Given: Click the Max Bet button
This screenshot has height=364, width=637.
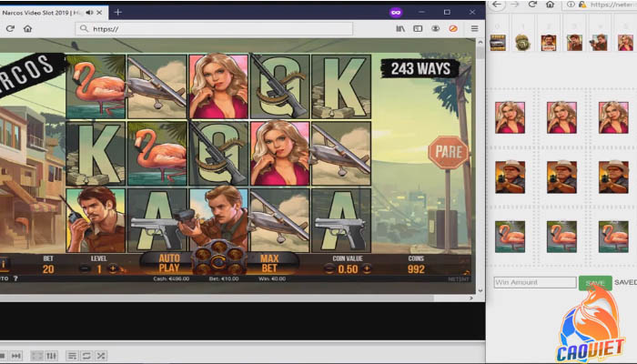Looking at the screenshot, I should (269, 263).
